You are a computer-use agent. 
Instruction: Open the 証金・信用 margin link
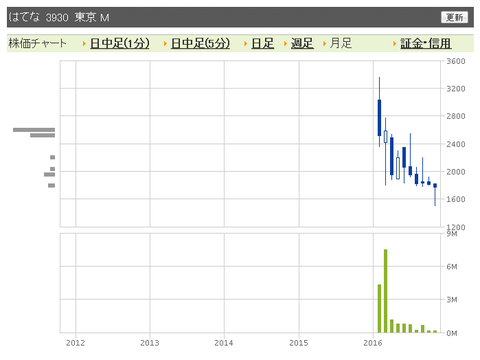coord(426,43)
